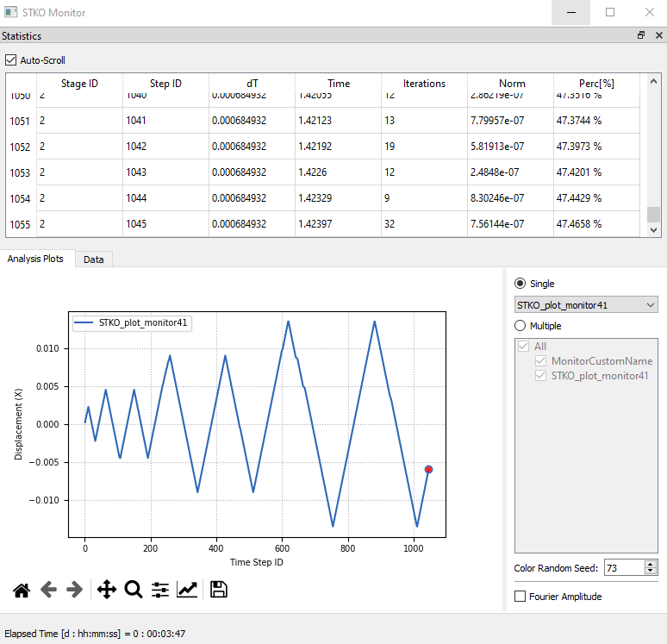The image size is (667, 644).
Task: Toggle the Auto-Scroll checkbox
Action: pos(11,60)
